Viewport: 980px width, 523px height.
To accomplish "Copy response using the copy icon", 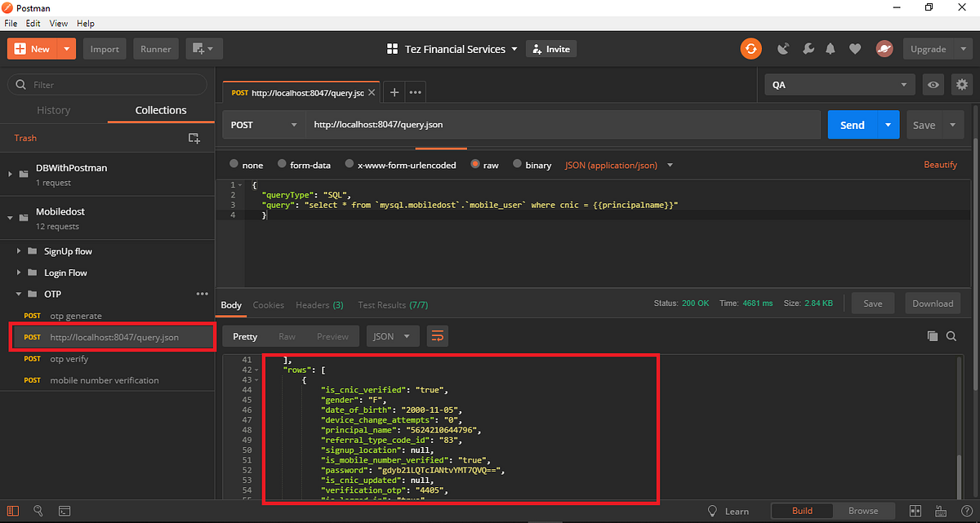I will pos(932,335).
